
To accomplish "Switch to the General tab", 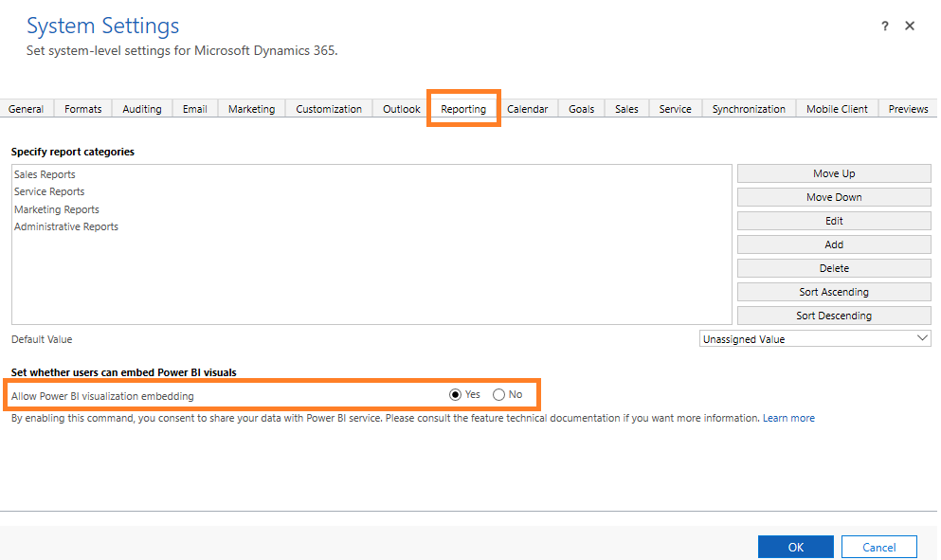I will tap(26, 109).
